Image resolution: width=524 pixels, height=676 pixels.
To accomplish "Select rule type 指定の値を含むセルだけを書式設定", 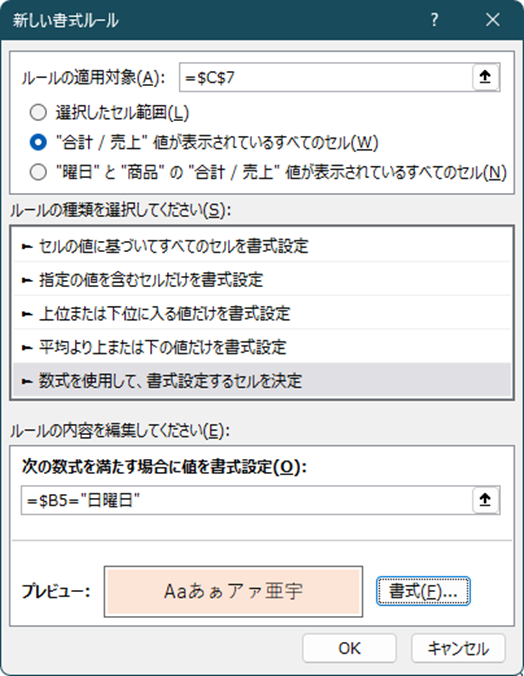I will tap(262, 280).
